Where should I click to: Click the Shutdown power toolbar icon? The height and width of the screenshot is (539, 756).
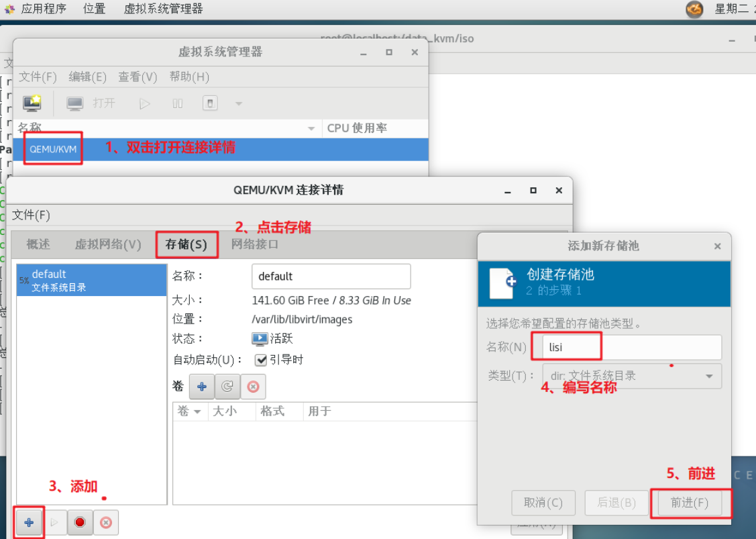[x=210, y=103]
